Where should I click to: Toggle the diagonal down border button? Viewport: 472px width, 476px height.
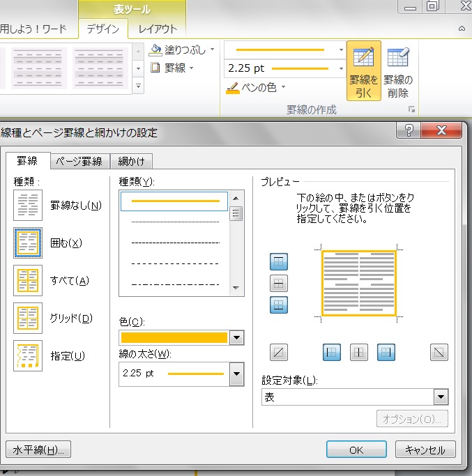439,352
